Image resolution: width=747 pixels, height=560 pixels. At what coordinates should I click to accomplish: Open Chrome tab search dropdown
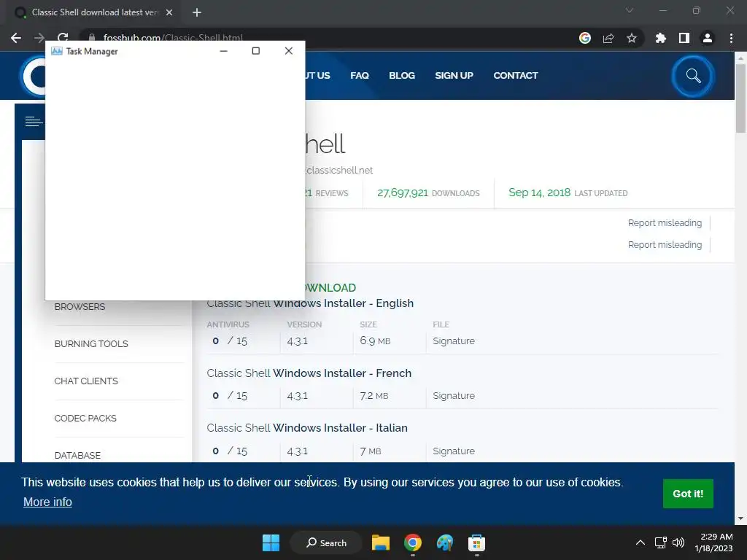(x=630, y=10)
